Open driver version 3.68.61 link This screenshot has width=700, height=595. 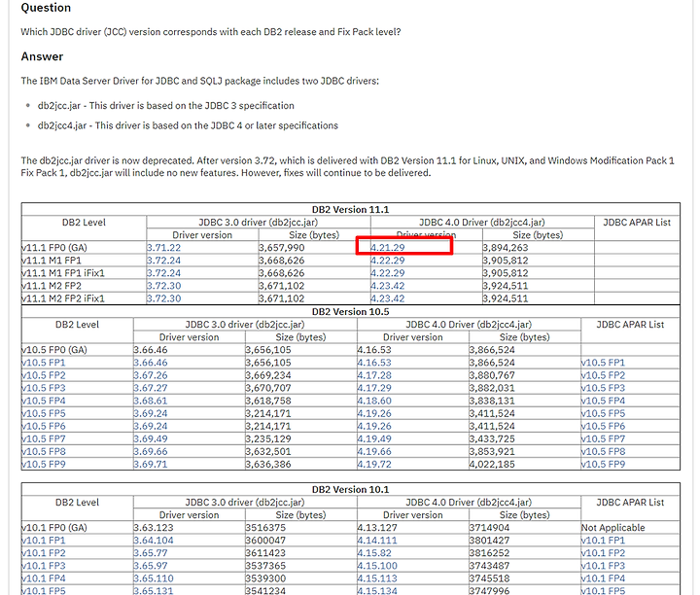[151, 401]
